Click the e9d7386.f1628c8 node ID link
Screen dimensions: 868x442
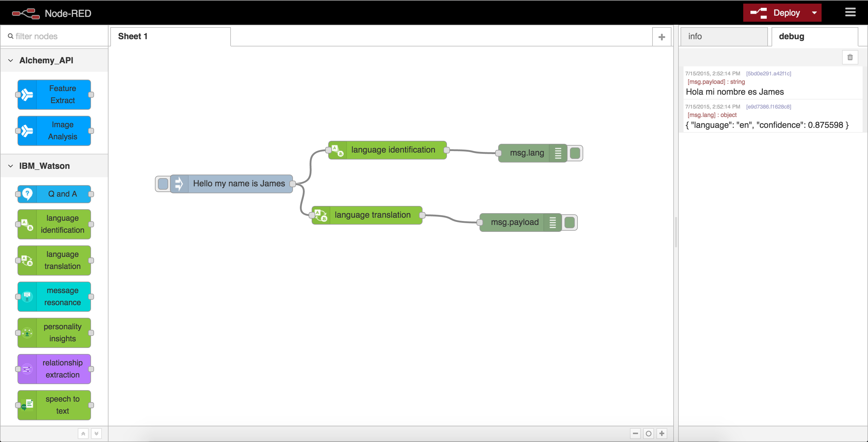768,107
